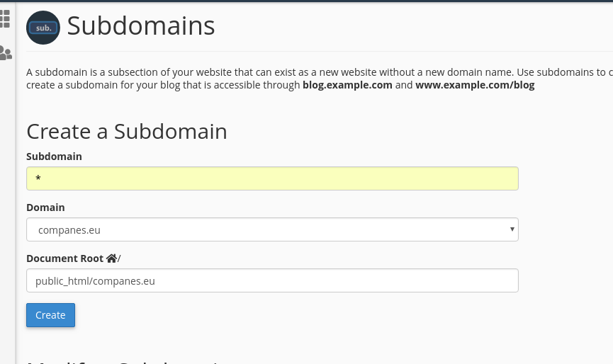This screenshot has height=364, width=613.
Task: Click the bold blog.example.com text
Action: (347, 85)
